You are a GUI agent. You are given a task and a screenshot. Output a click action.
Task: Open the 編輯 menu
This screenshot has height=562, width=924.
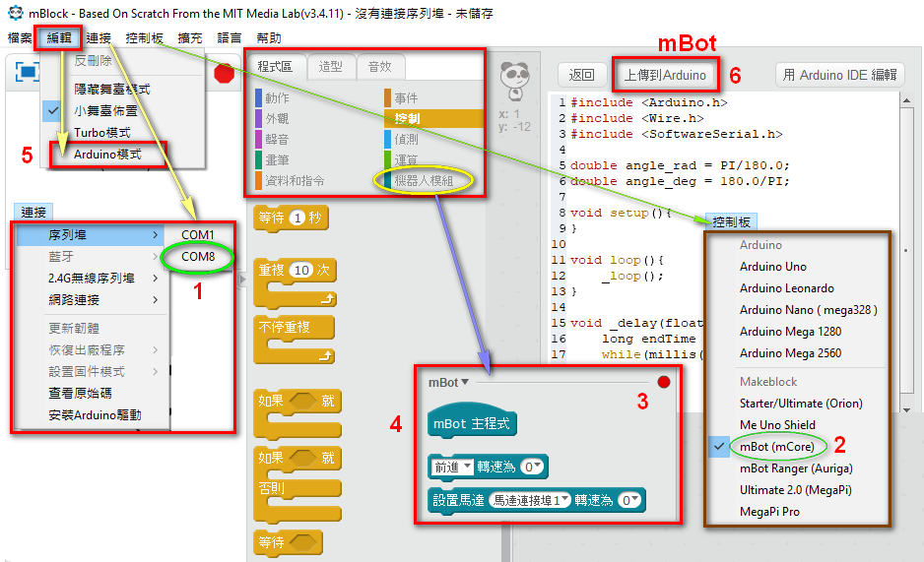click(58, 37)
